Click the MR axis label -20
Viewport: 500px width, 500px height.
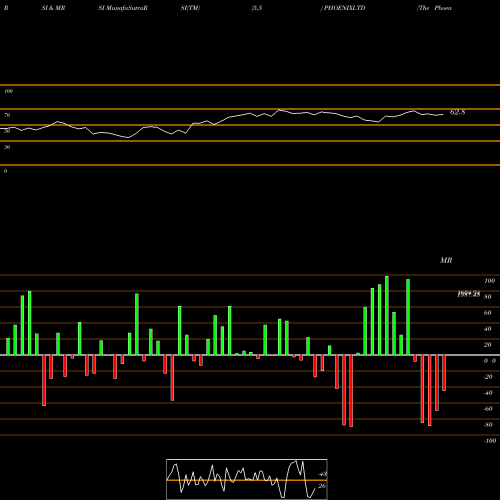pos(488,377)
